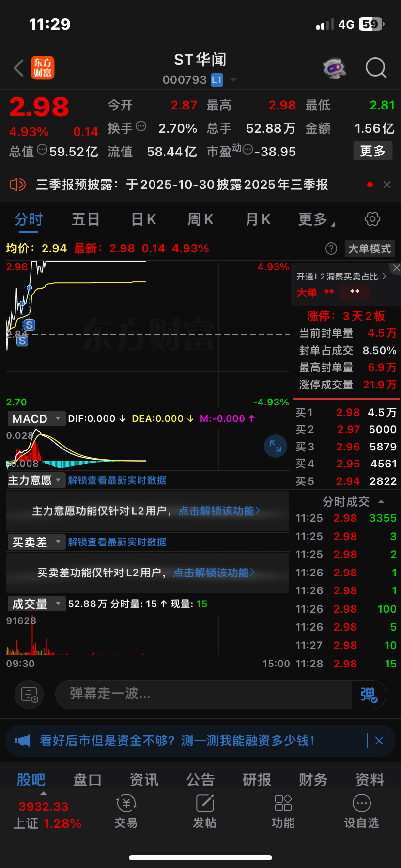This screenshot has width=401, height=868.
Task: Open 买卖差 indicator dropdown
Action: [x=36, y=542]
